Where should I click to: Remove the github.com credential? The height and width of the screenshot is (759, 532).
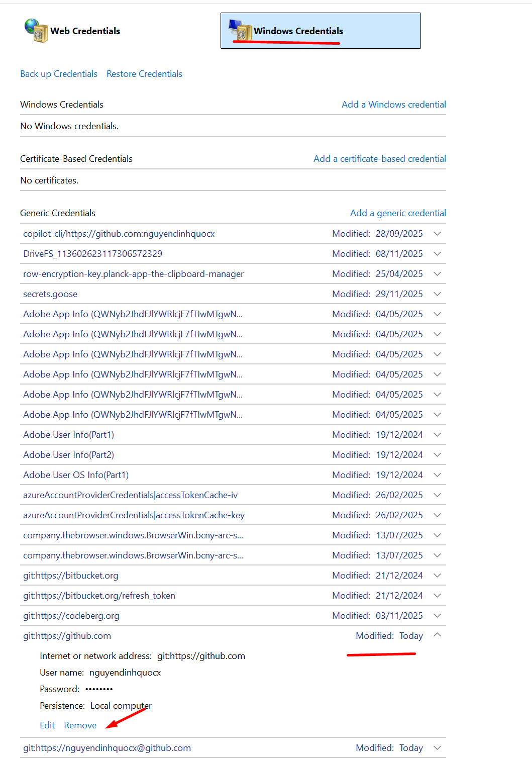80,725
